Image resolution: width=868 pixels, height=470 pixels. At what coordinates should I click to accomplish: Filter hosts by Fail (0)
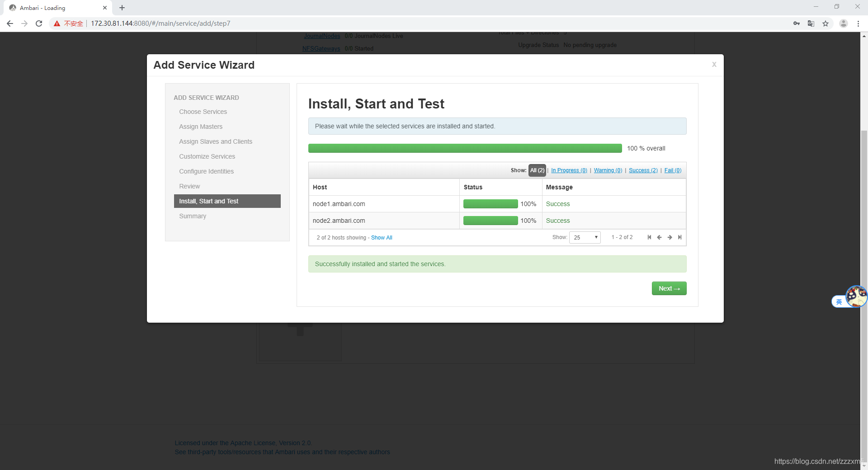pos(673,170)
